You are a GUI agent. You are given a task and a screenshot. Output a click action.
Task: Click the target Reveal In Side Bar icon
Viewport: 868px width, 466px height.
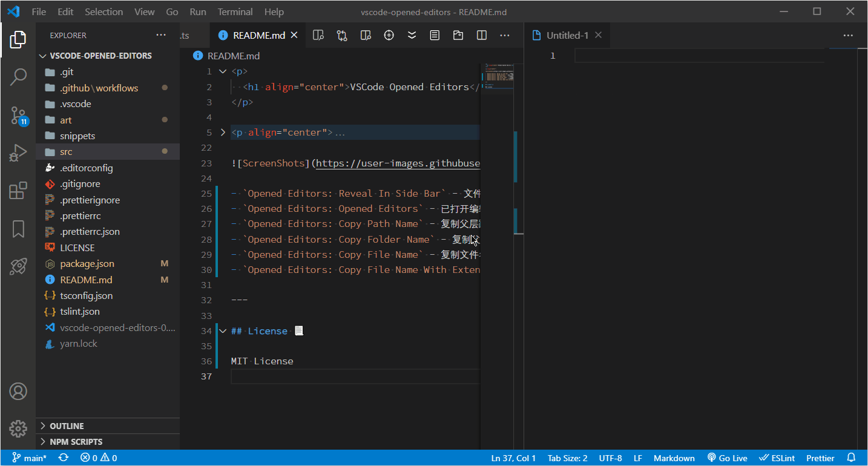[x=389, y=36]
